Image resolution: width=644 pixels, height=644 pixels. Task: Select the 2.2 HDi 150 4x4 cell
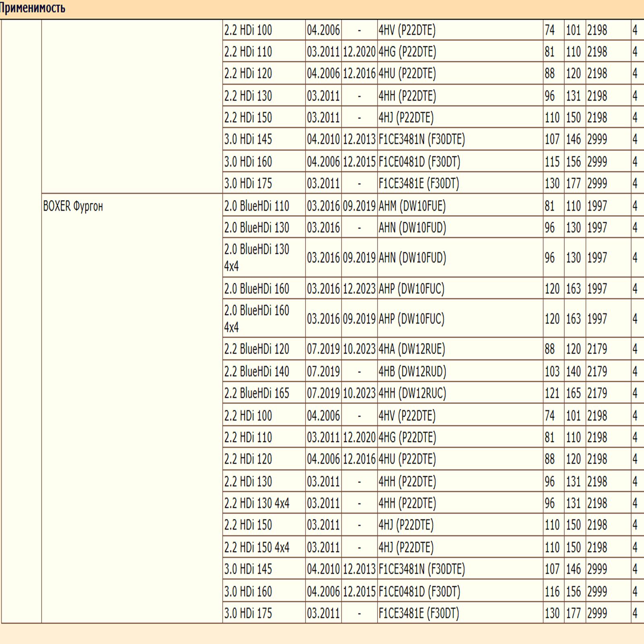(257, 548)
